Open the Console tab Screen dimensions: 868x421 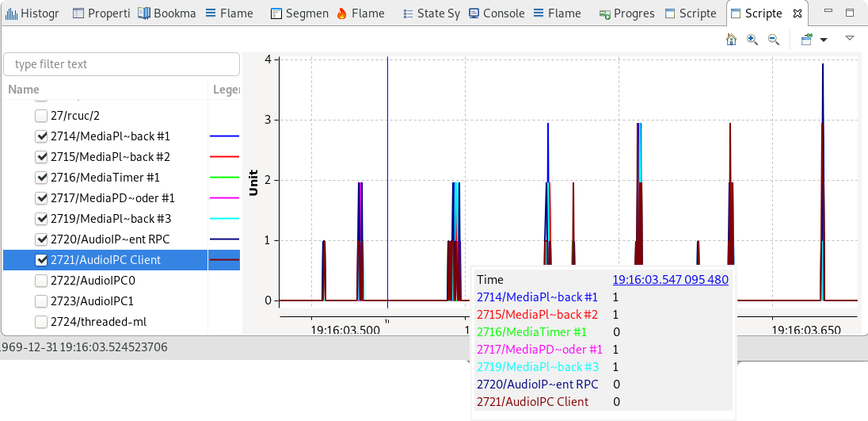tap(496, 13)
